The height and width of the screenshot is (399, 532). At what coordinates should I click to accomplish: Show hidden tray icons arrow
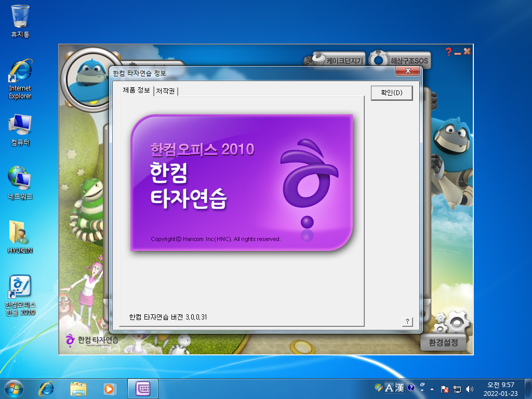point(432,389)
